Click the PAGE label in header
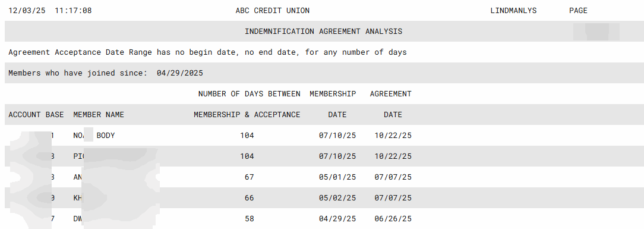 point(578,11)
